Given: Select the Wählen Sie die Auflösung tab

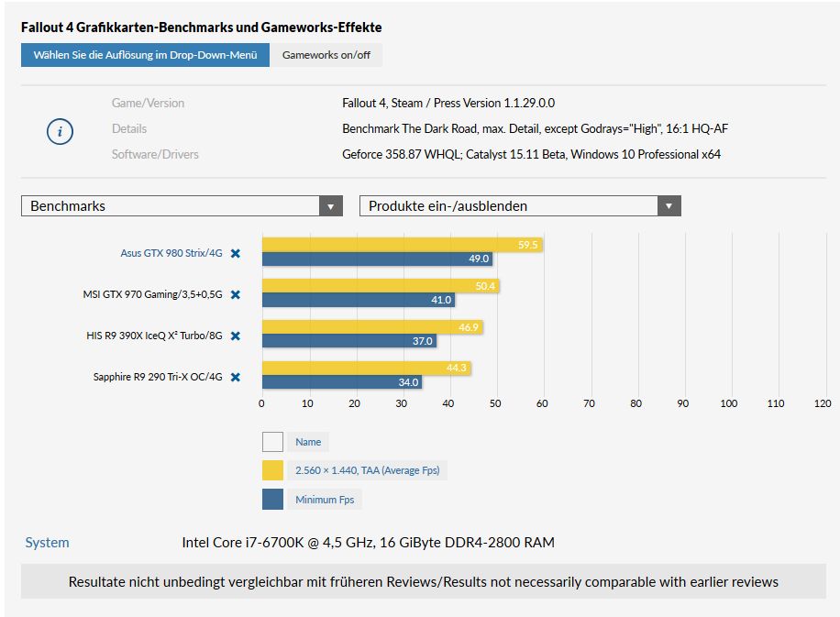Looking at the screenshot, I should [145, 55].
